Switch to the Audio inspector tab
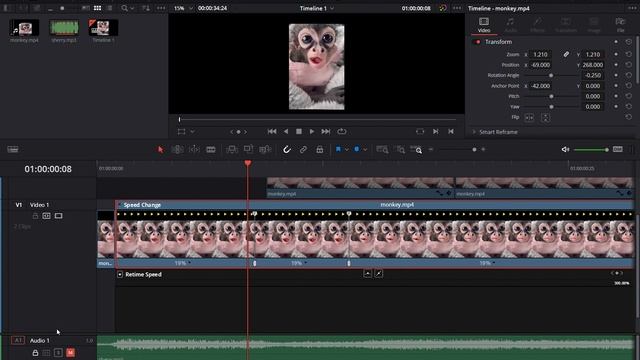 511,24
